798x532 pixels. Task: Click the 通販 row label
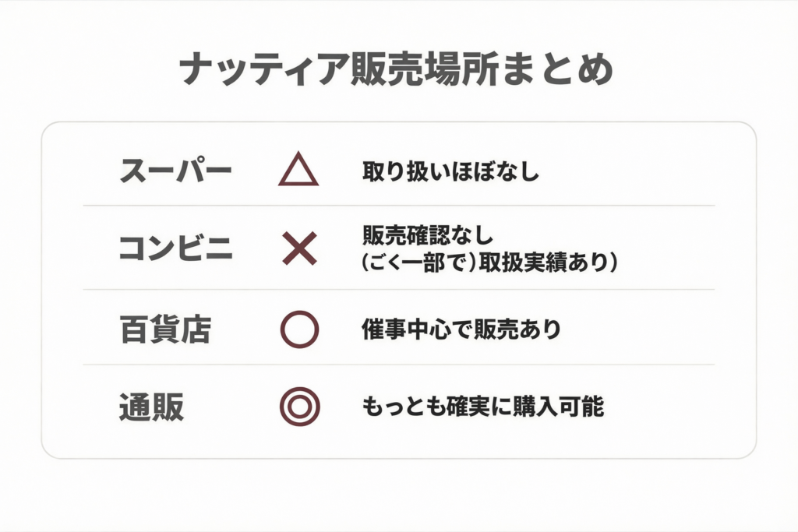pos(151,407)
